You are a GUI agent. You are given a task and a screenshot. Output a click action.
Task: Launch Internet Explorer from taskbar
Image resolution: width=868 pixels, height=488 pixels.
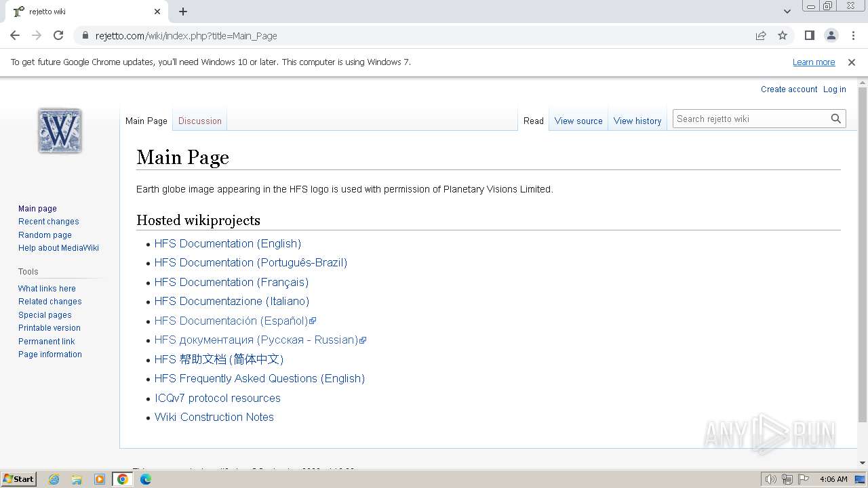pos(54,479)
